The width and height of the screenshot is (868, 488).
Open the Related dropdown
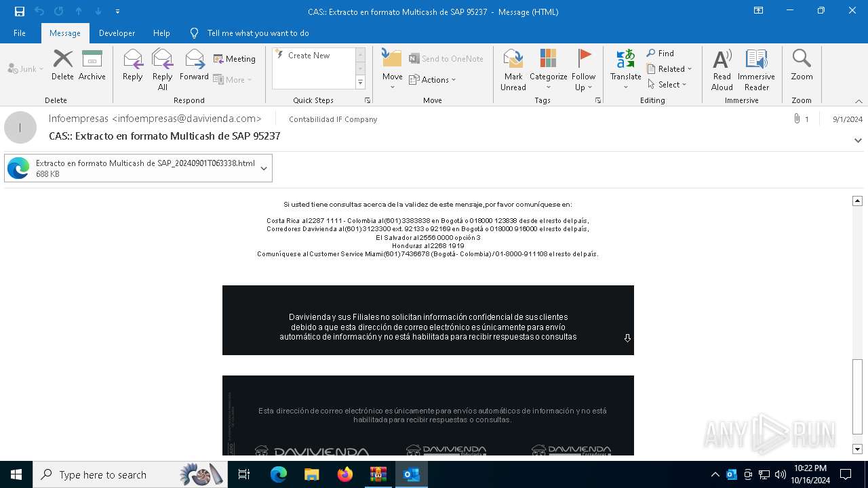669,69
